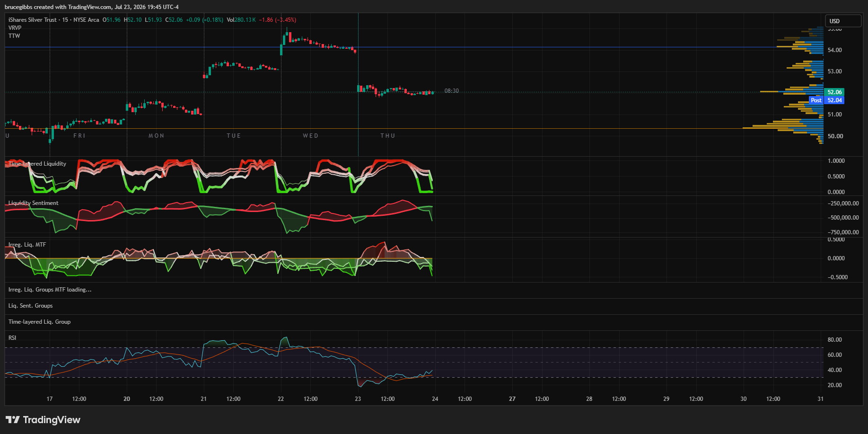Open the USD currency selector
868x434 pixels.
pos(843,21)
